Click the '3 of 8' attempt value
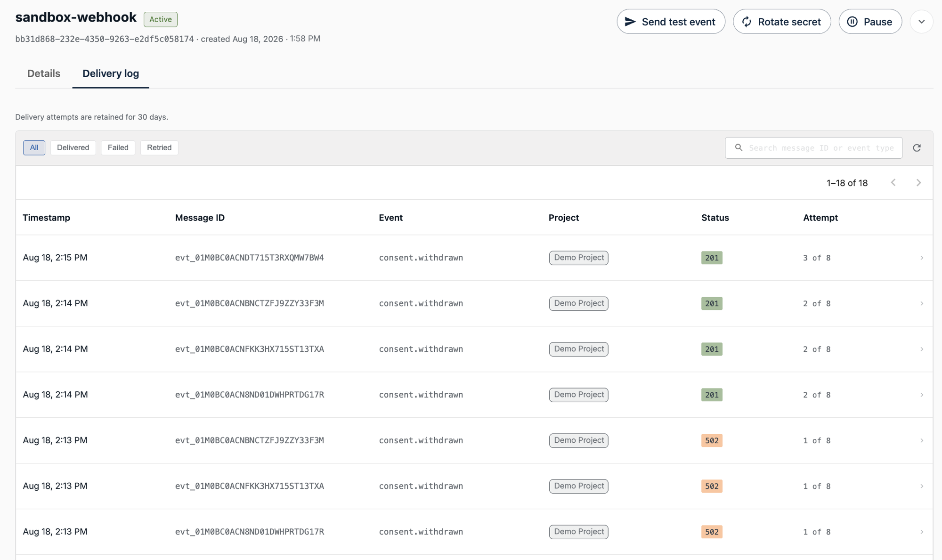942x560 pixels. [x=817, y=258]
